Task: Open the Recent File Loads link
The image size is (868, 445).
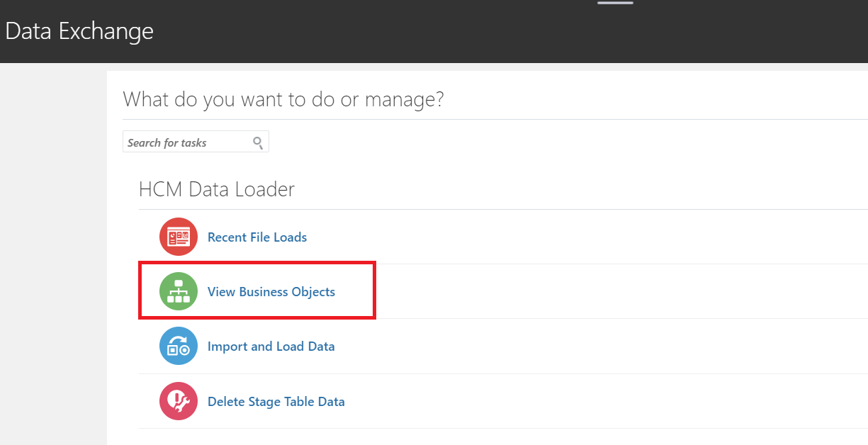Action: point(257,237)
